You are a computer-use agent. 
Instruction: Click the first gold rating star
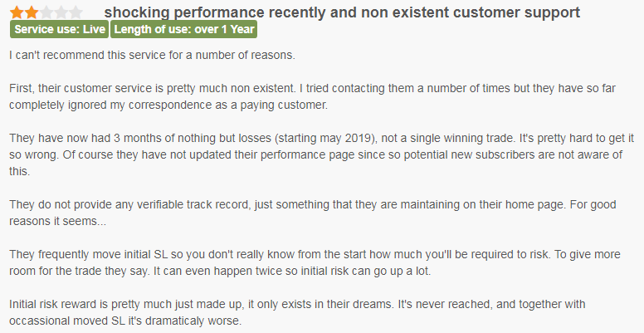17,12
